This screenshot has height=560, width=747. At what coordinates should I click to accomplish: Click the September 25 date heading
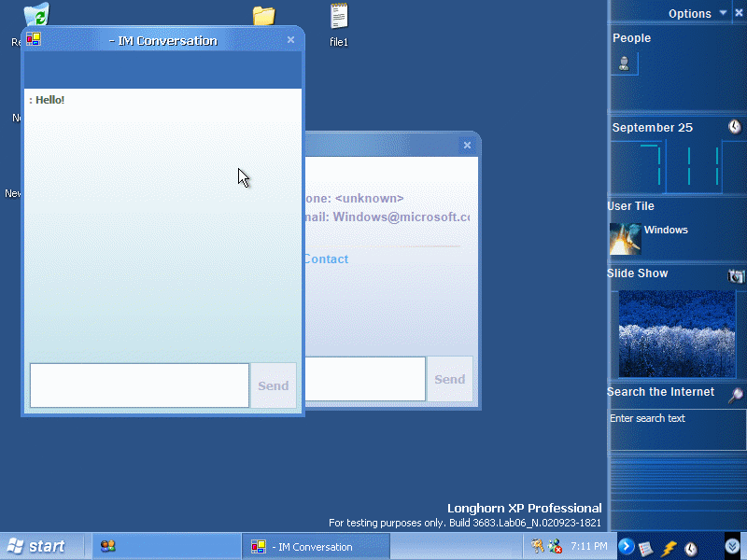652,128
